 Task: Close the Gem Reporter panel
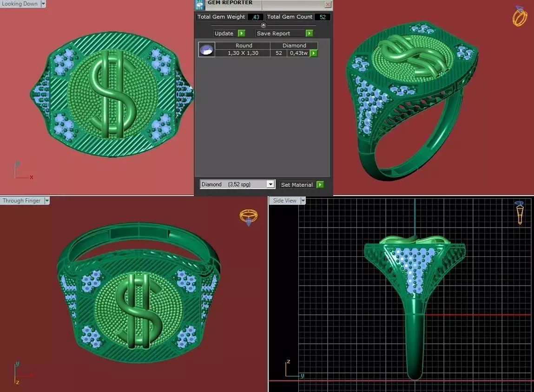[x=328, y=5]
